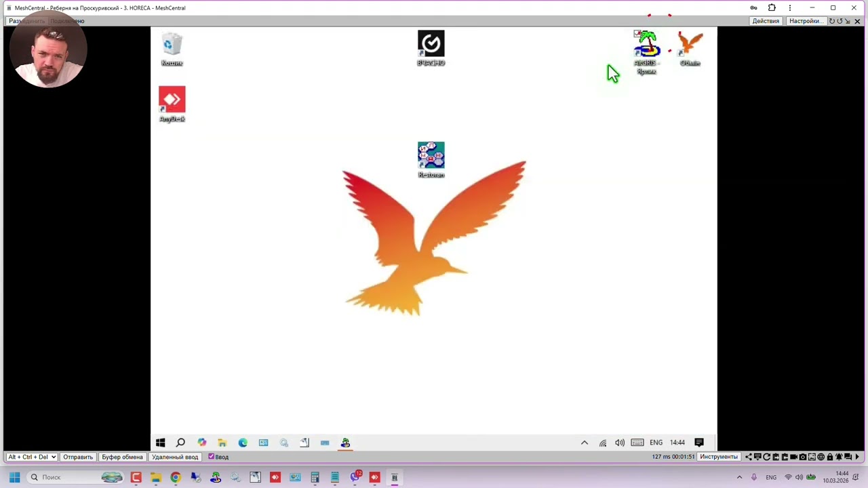Open the browser three-dot menu

[x=789, y=7]
